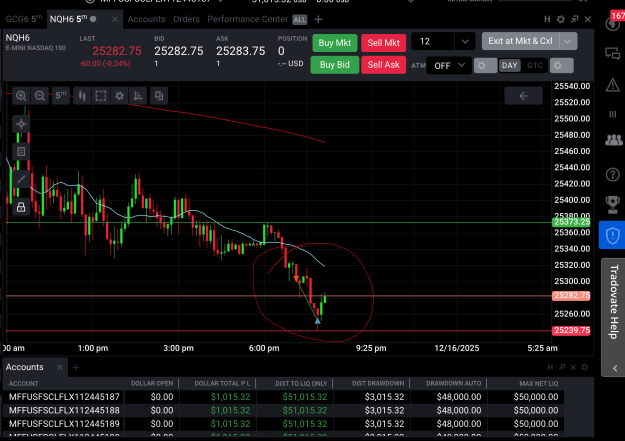Select account MFFUSFSCLFLX112445187 row
This screenshot has height=441, width=625.
point(283,397)
